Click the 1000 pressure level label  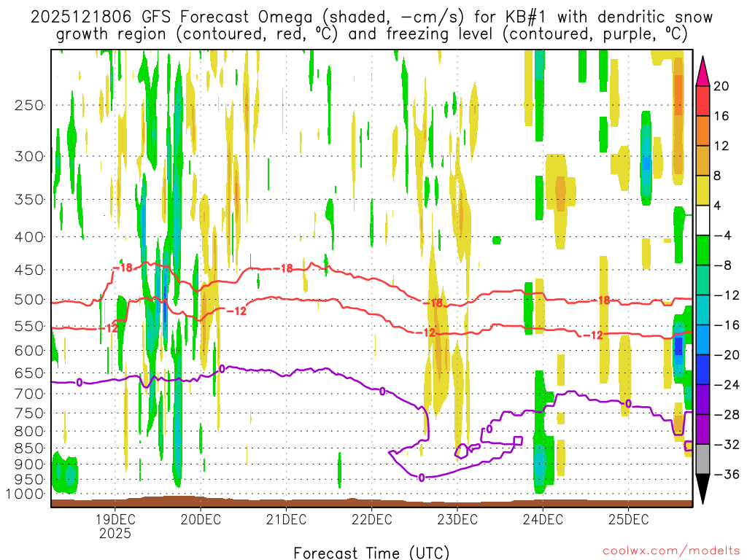25,494
